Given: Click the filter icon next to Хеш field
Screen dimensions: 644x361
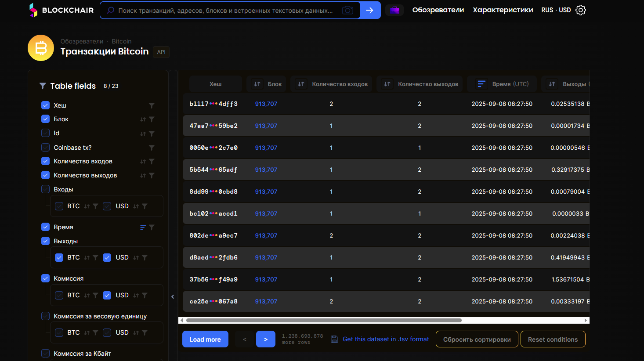Looking at the screenshot, I should pos(152,105).
